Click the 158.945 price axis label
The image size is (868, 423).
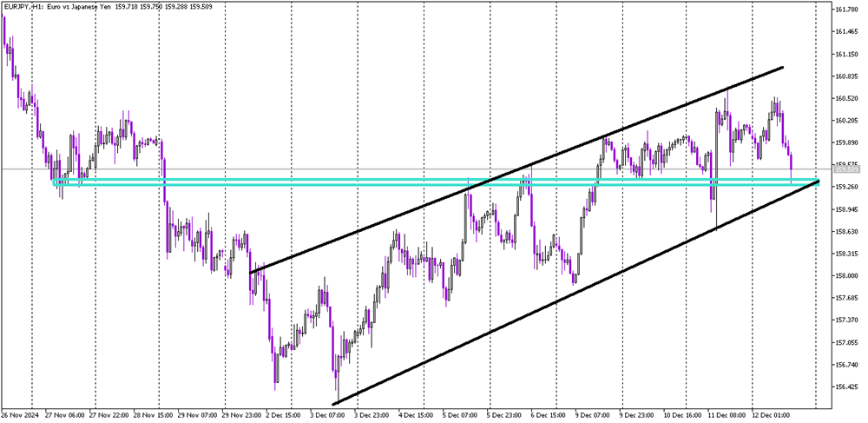point(847,209)
